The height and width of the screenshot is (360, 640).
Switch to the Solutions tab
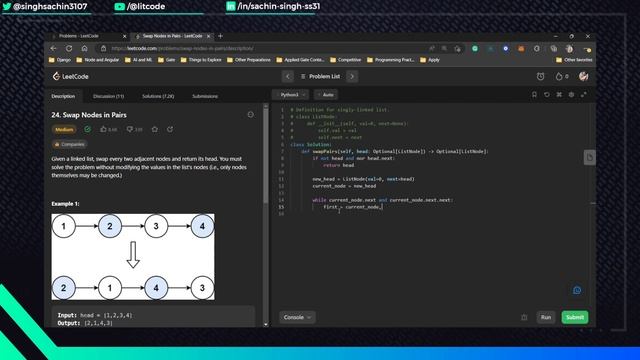[x=158, y=96]
